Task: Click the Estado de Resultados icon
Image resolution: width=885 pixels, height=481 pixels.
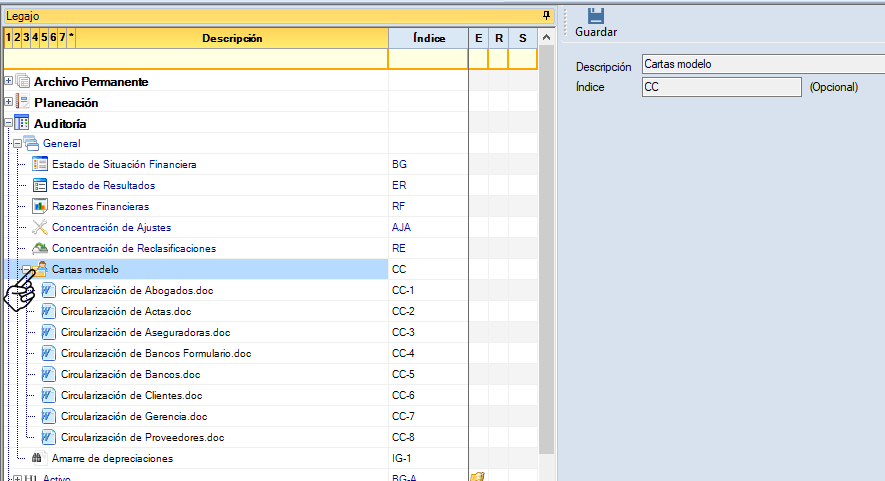Action: pyautogui.click(x=40, y=185)
